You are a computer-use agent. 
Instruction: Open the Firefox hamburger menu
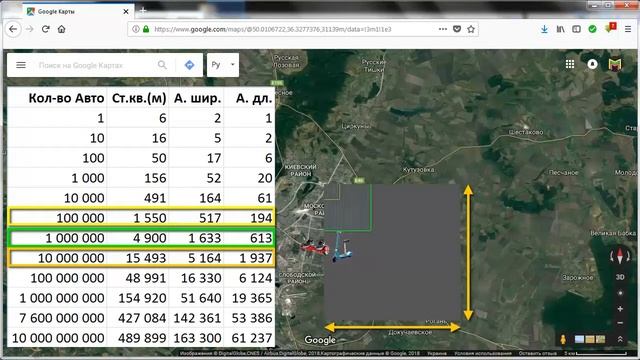click(628, 29)
